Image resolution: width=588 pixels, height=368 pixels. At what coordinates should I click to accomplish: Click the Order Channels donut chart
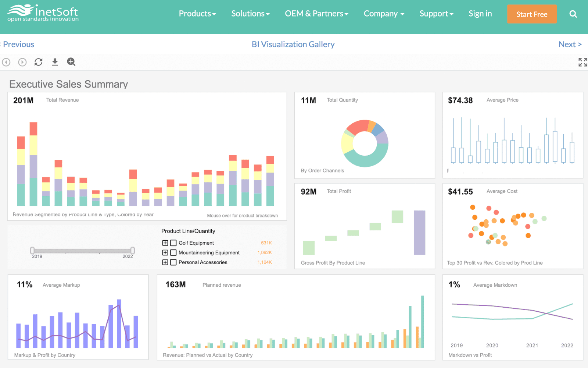point(365,144)
